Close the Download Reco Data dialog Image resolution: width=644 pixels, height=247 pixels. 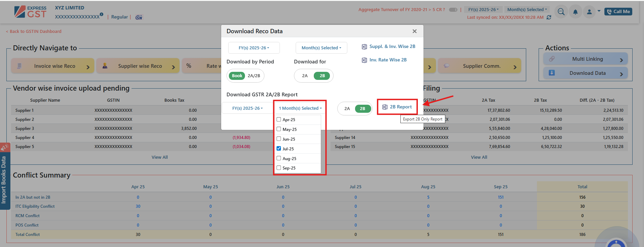[414, 31]
